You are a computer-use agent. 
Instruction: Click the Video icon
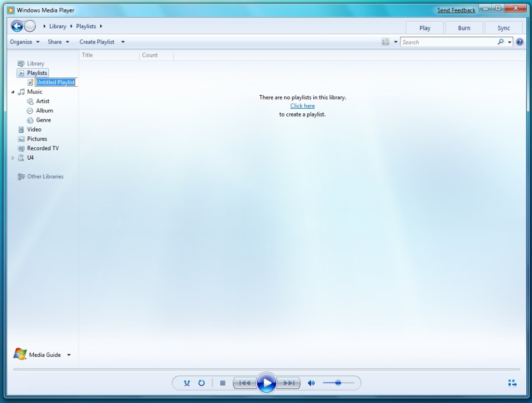tap(21, 129)
